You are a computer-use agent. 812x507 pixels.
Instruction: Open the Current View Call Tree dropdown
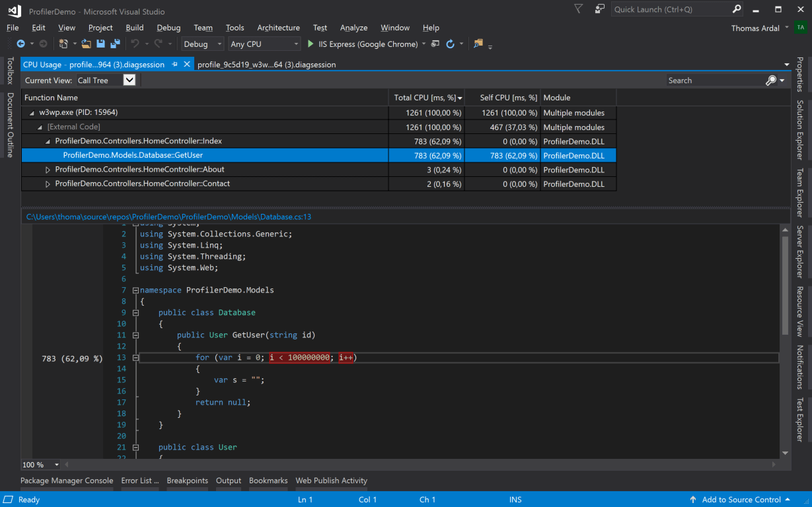[x=129, y=80]
